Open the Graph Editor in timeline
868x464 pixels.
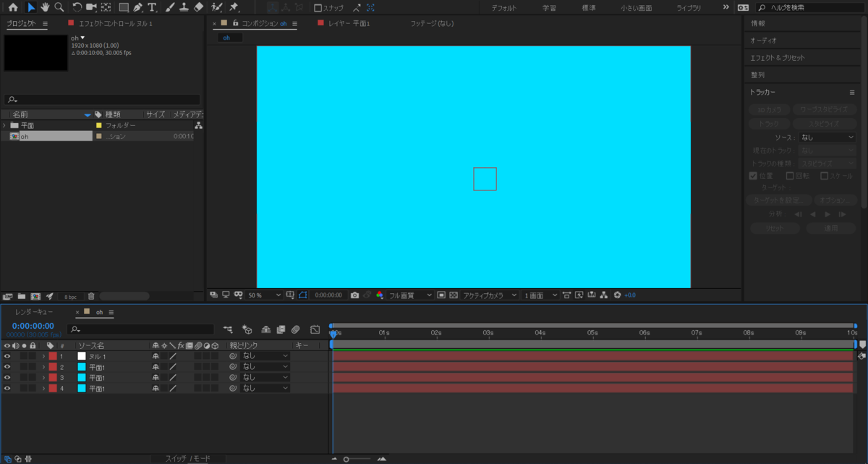click(315, 329)
